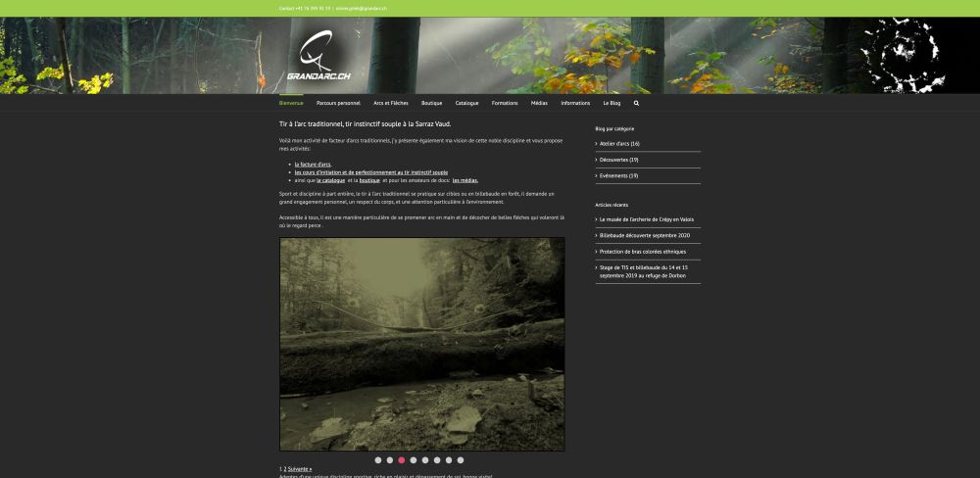Select the seventh slideshow dot
980x478 pixels.
[449, 460]
